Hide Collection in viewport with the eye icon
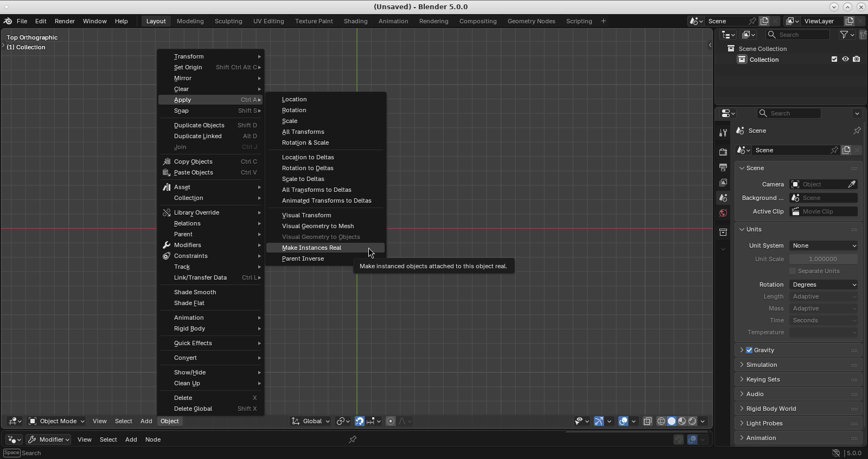The width and height of the screenshot is (868, 459). coord(845,60)
